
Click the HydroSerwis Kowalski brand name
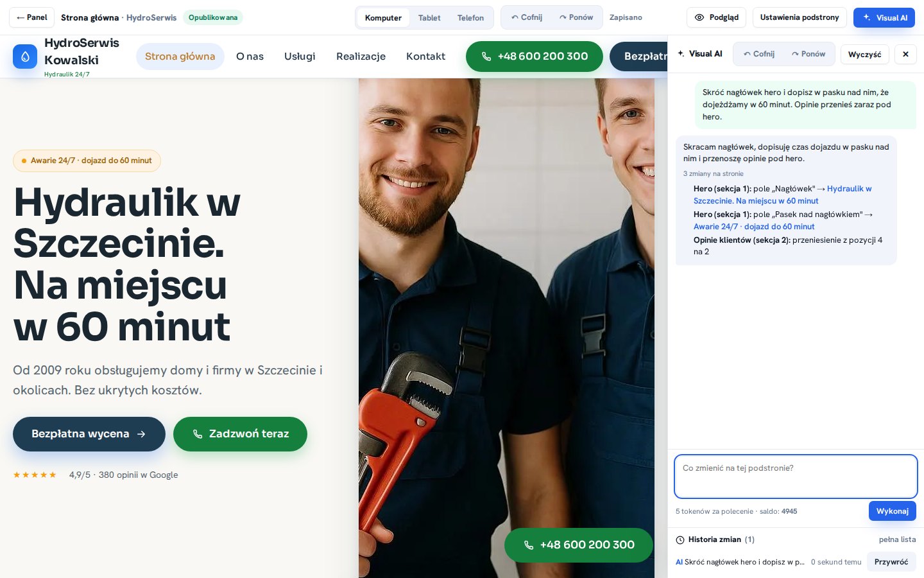click(81, 51)
